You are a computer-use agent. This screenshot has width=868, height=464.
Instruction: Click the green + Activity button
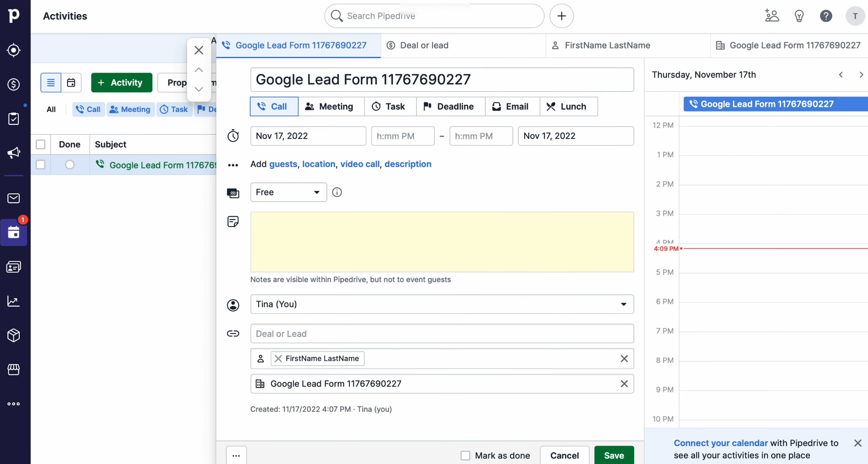point(122,83)
